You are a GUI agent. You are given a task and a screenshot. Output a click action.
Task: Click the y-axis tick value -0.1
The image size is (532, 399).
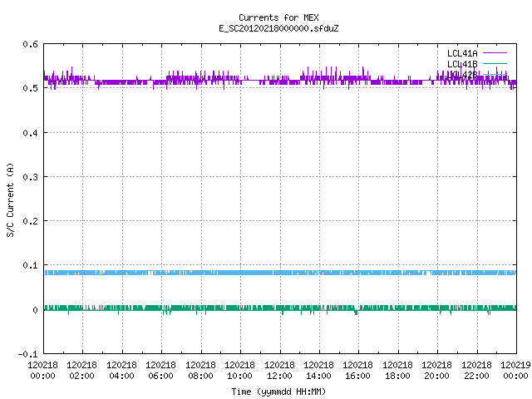27,354
